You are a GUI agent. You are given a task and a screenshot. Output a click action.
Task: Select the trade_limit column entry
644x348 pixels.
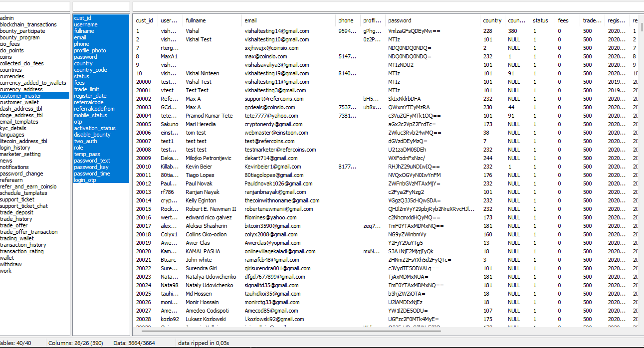click(x=87, y=89)
